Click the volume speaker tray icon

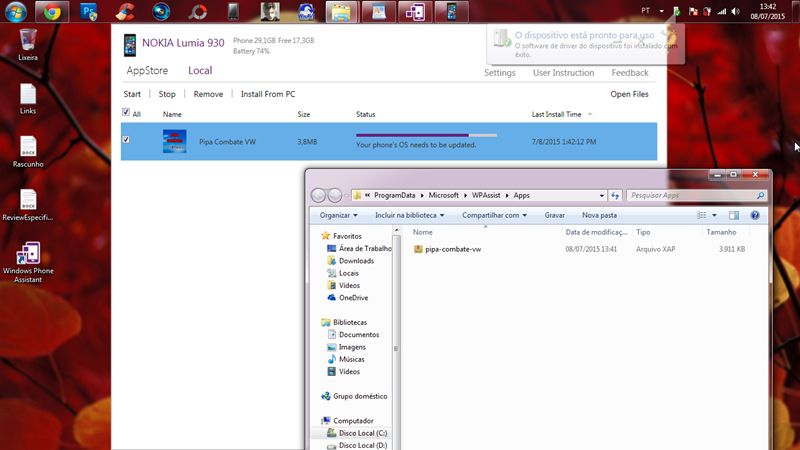[735, 11]
